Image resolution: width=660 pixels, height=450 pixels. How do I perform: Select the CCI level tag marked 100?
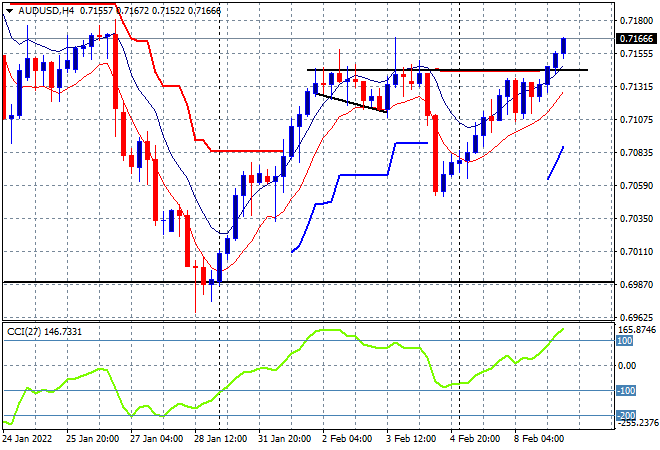[x=625, y=341]
